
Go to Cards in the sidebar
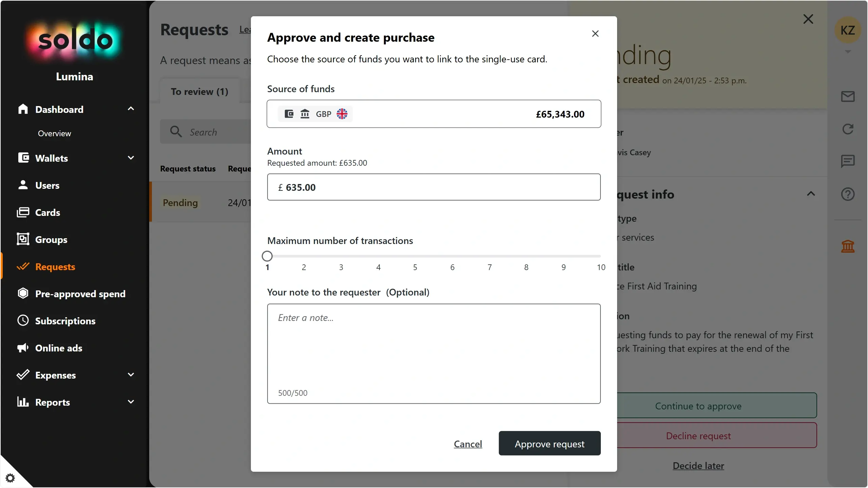tap(47, 212)
